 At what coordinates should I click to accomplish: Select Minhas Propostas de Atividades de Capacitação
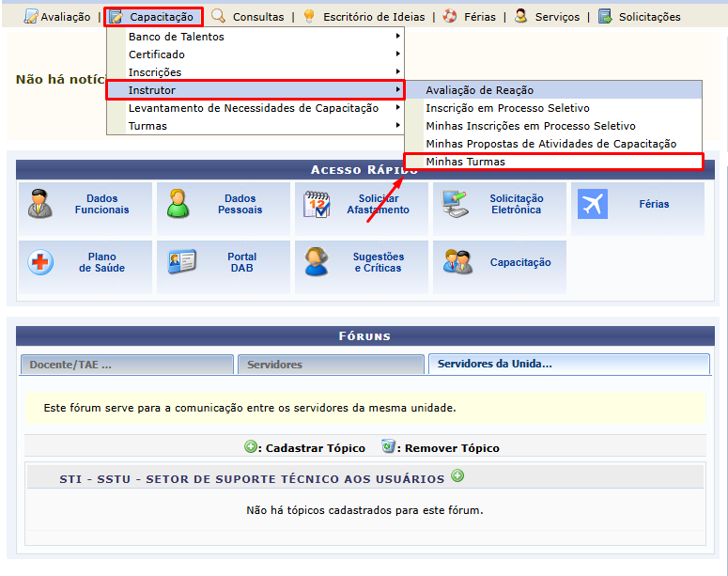pos(553,144)
